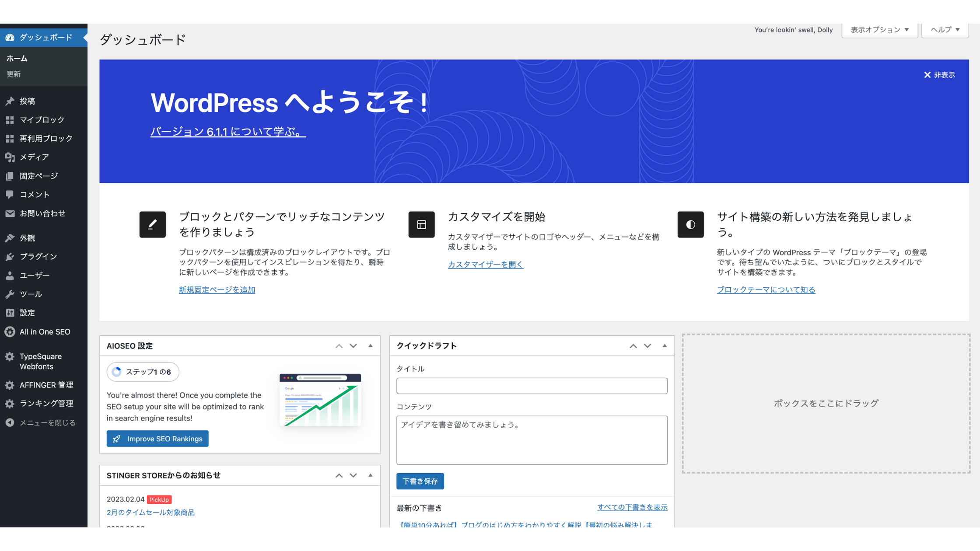The width and height of the screenshot is (980, 551).
Task: Open the プラグイン menu
Action: click(x=44, y=257)
